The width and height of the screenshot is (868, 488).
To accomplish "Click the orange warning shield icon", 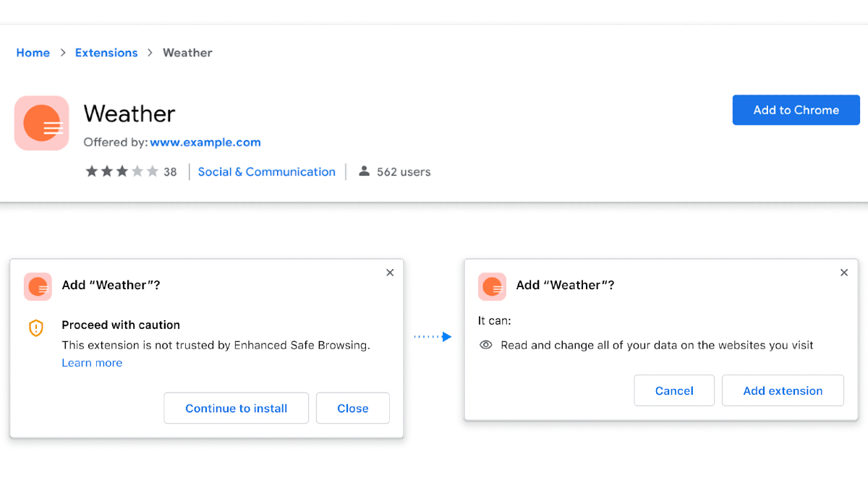I will click(35, 328).
